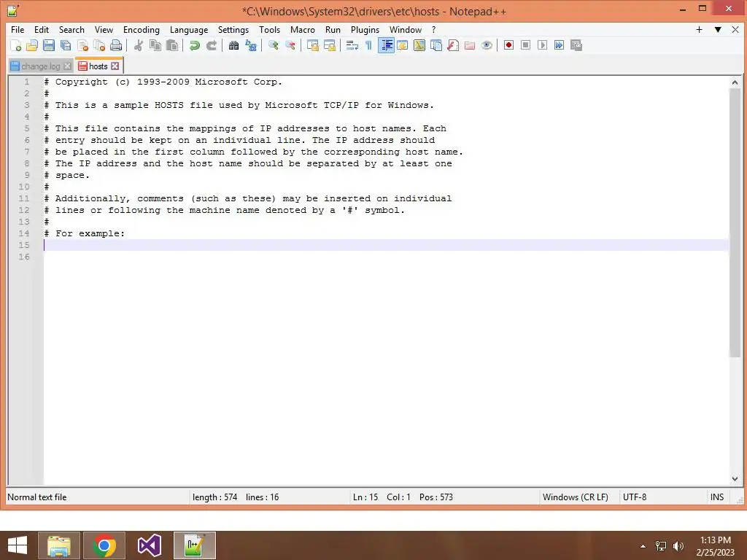747x560 pixels.
Task: Click the vertical scrollbar thumb
Action: (734, 222)
